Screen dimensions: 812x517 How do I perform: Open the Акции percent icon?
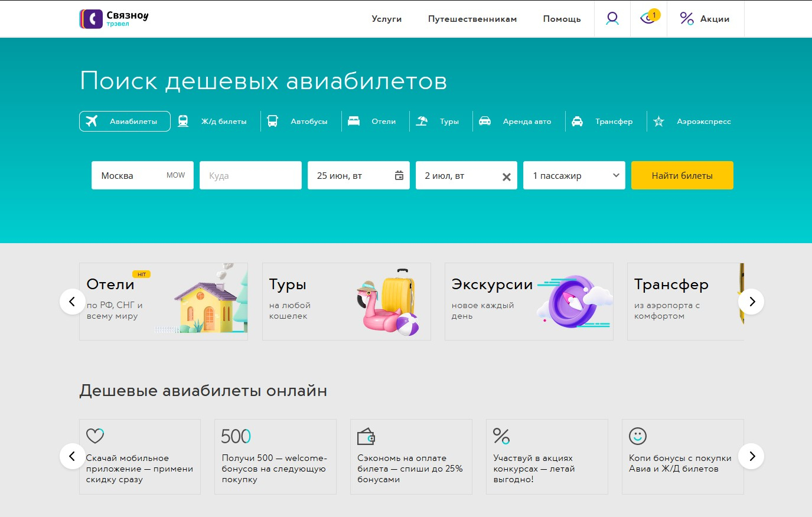pos(686,19)
